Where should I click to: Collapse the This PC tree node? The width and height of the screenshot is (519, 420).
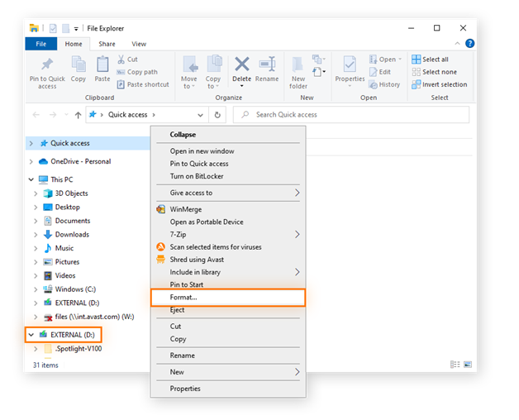(x=31, y=179)
